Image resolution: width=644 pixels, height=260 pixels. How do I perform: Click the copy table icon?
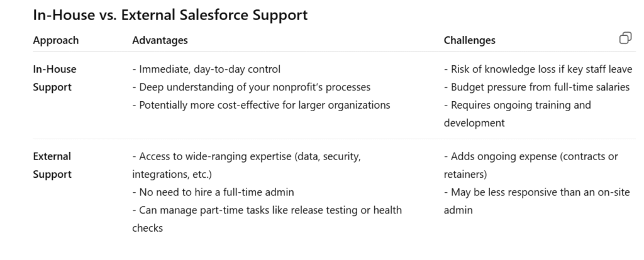click(625, 38)
